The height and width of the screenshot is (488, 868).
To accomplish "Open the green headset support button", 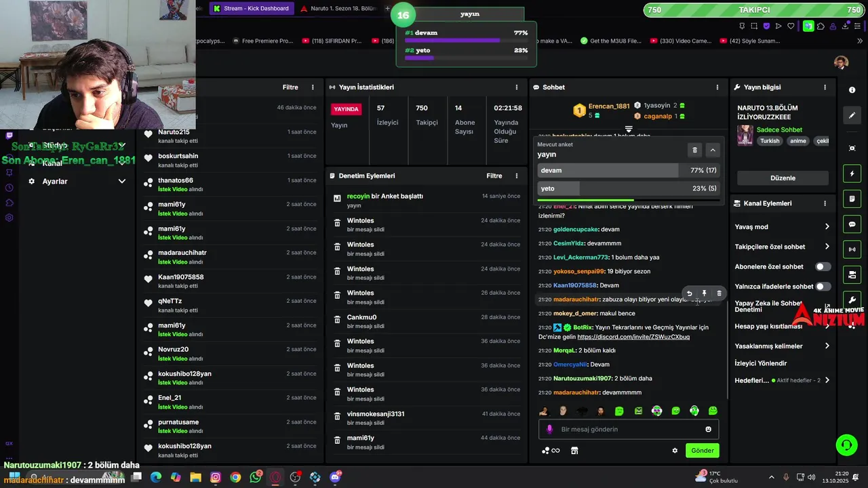I will (x=846, y=445).
